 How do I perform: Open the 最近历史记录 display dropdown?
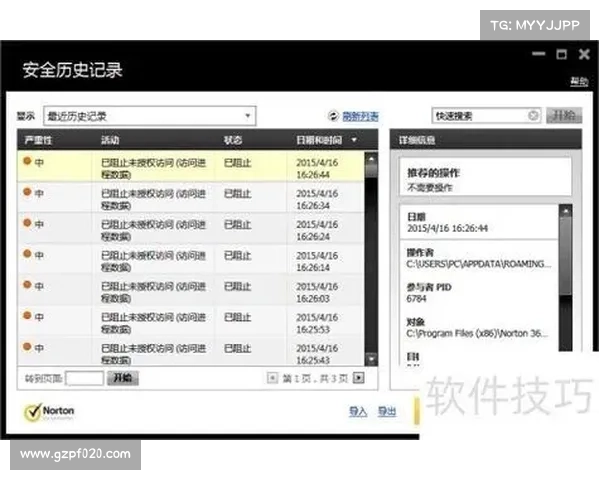pos(150,116)
